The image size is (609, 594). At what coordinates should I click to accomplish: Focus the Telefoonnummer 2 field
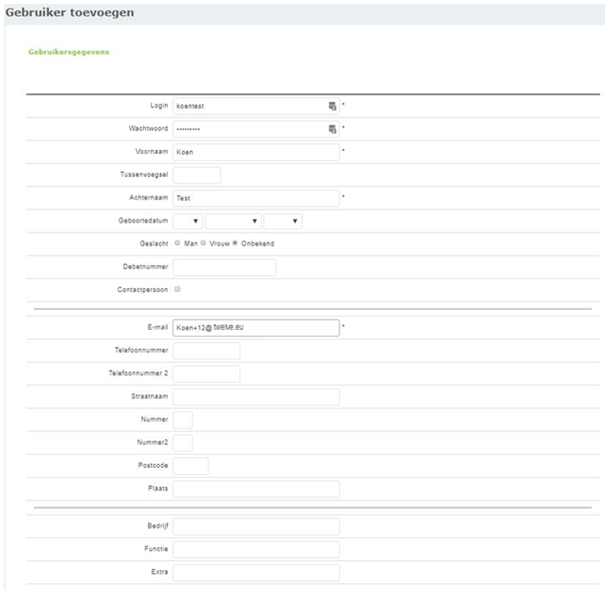(207, 374)
